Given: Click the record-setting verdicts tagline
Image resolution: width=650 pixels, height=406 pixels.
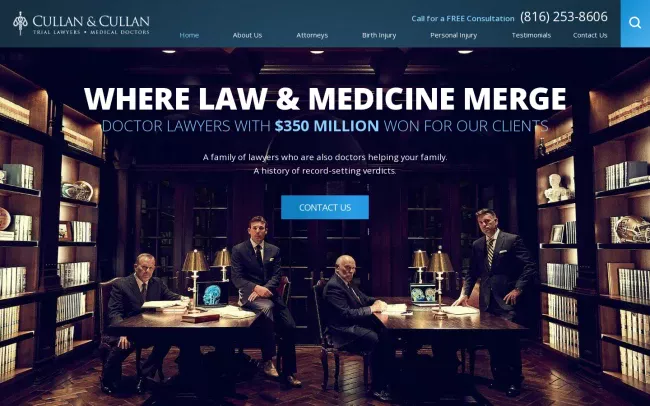Looking at the screenshot, I should point(325,171).
